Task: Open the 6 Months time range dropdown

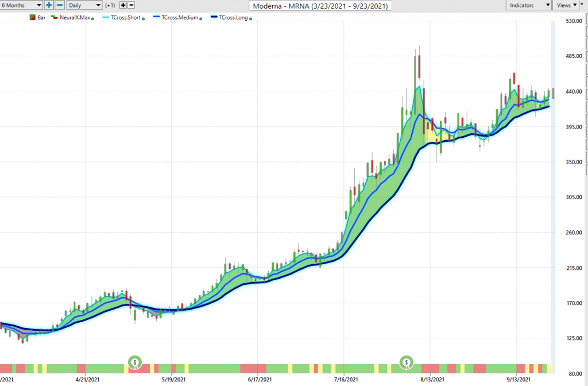Action: point(21,5)
